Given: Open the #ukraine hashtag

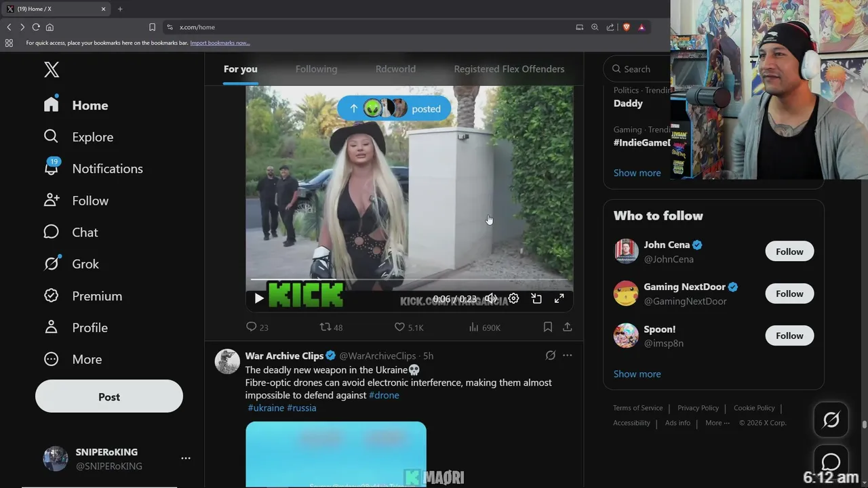Looking at the screenshot, I should (266, 408).
